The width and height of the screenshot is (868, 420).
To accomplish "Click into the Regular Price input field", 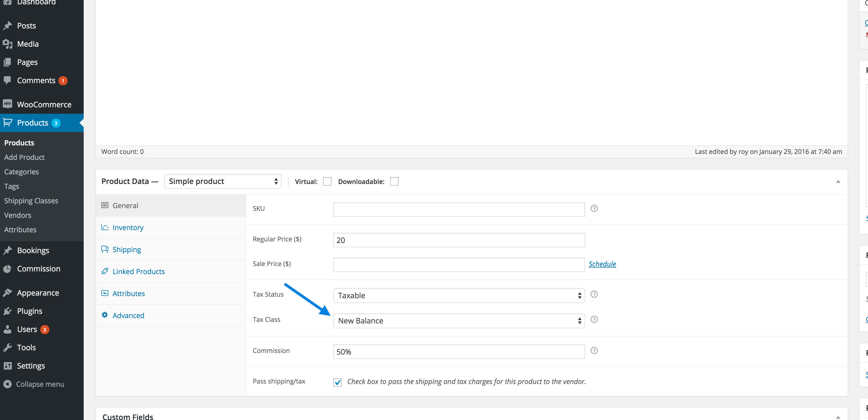I will (x=459, y=240).
